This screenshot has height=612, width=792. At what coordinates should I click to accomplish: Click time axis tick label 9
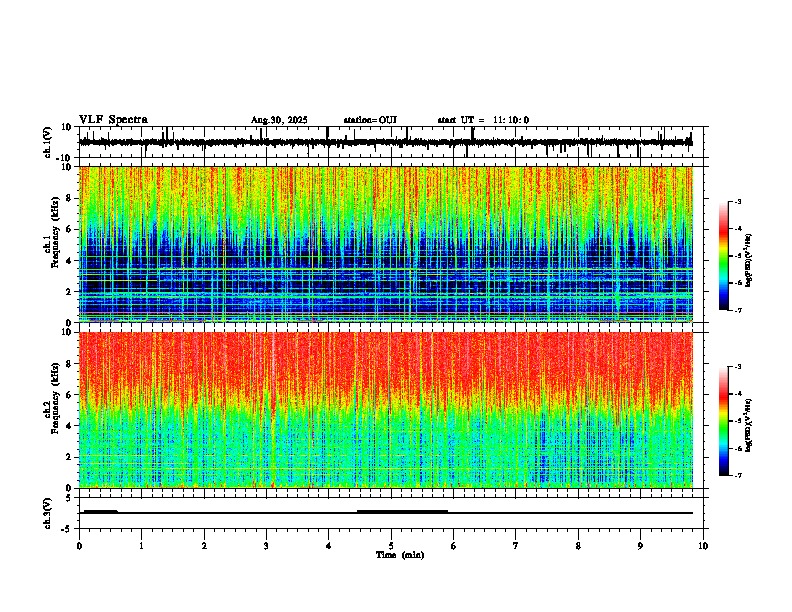[x=640, y=546]
